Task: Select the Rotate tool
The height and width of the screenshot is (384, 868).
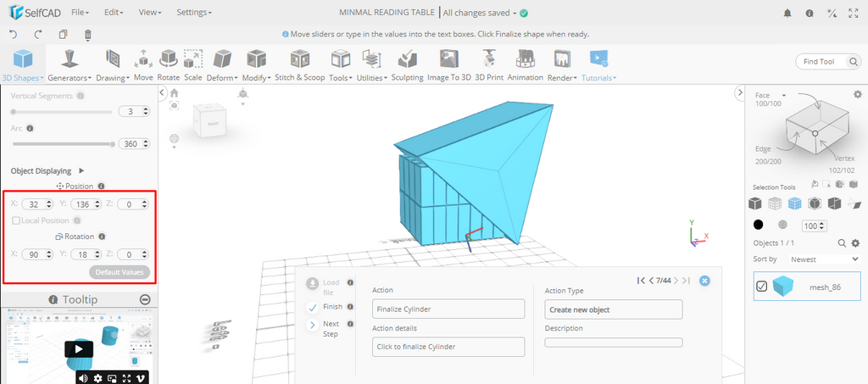Action: pyautogui.click(x=169, y=64)
